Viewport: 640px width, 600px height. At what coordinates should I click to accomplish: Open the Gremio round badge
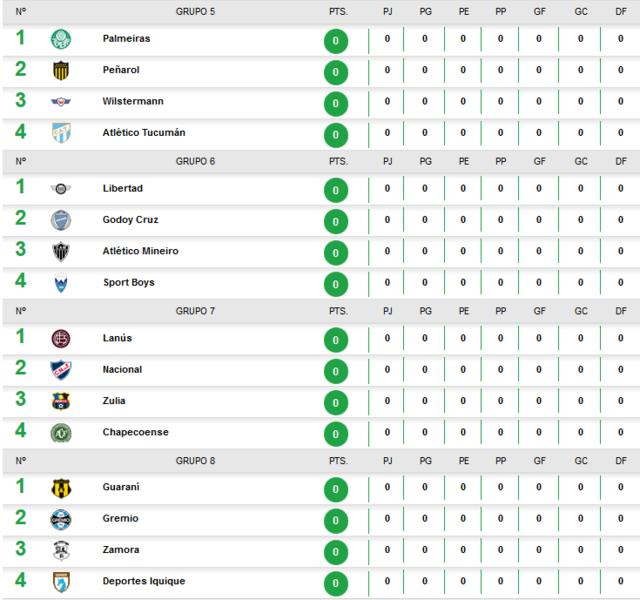[x=61, y=520]
